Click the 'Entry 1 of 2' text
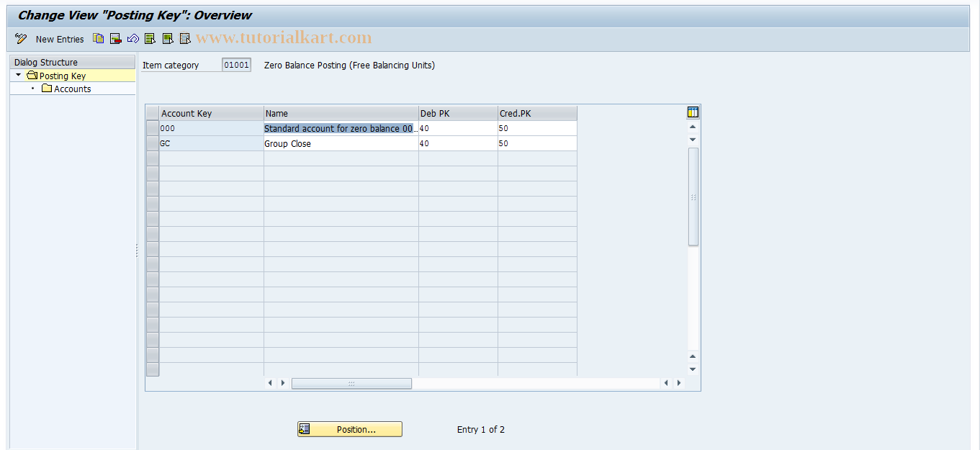 481,429
